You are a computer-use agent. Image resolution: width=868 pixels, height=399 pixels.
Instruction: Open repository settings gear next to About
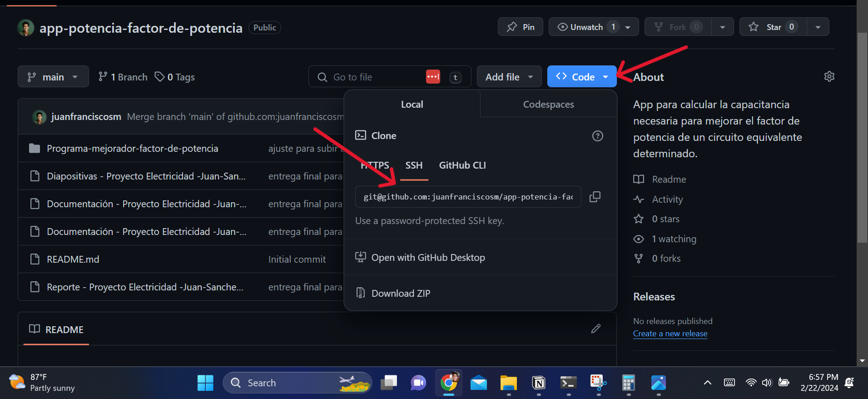point(829,76)
